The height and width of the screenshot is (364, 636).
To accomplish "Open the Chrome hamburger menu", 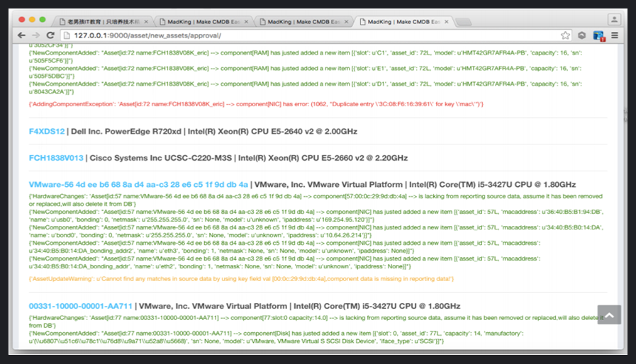I will [615, 35].
